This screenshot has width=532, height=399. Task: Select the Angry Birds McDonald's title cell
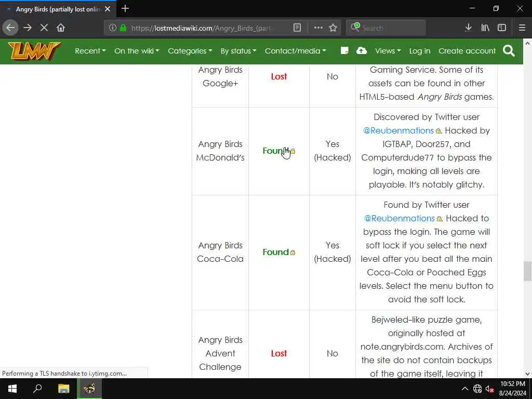pos(220,151)
